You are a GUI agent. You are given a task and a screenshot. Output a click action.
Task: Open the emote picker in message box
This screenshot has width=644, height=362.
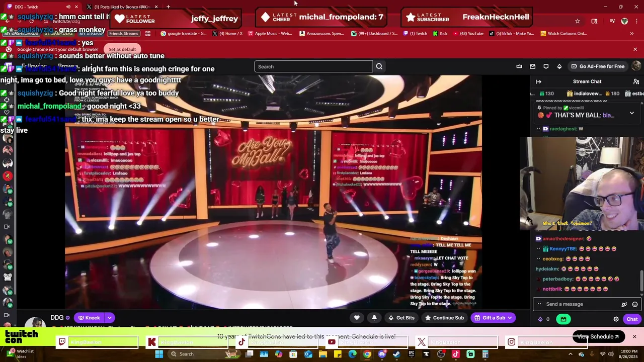635,304
